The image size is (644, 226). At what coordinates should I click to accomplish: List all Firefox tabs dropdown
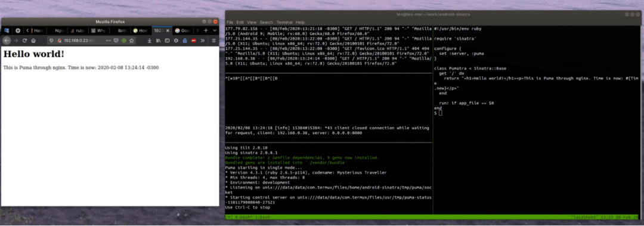(215, 30)
